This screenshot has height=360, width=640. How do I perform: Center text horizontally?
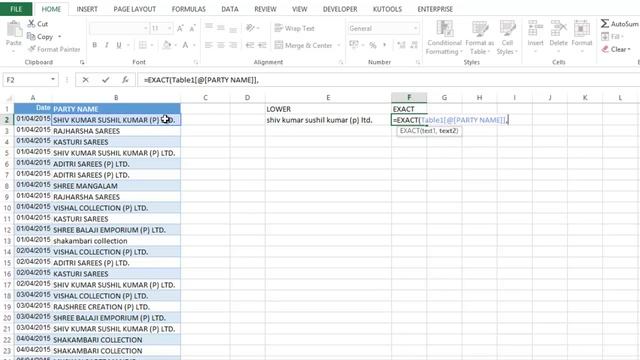point(221,45)
